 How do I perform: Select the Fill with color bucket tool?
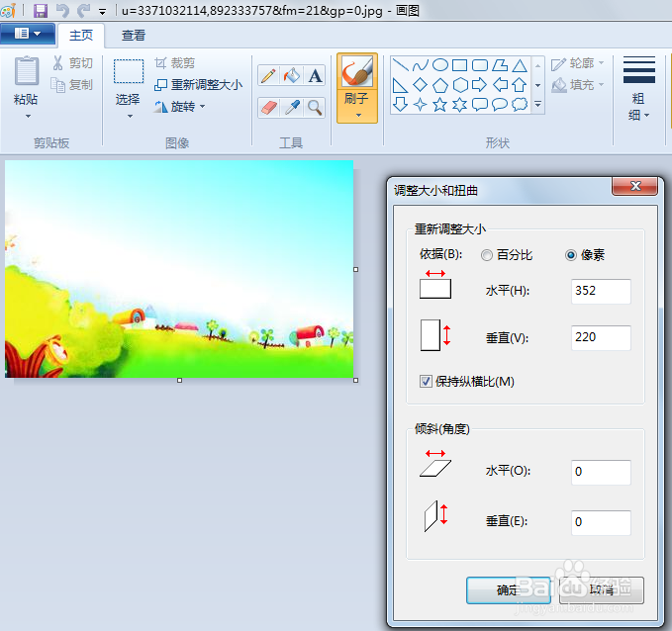tap(291, 76)
